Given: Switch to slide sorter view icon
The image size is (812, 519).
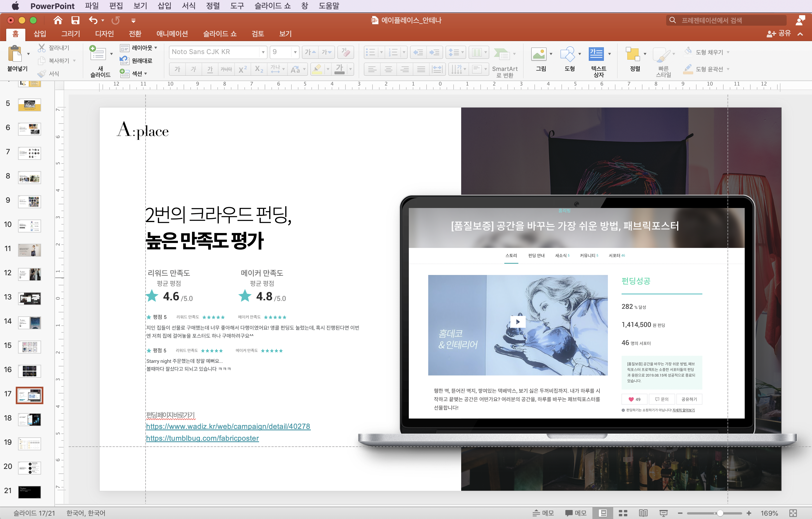Looking at the screenshot, I should click(x=623, y=513).
